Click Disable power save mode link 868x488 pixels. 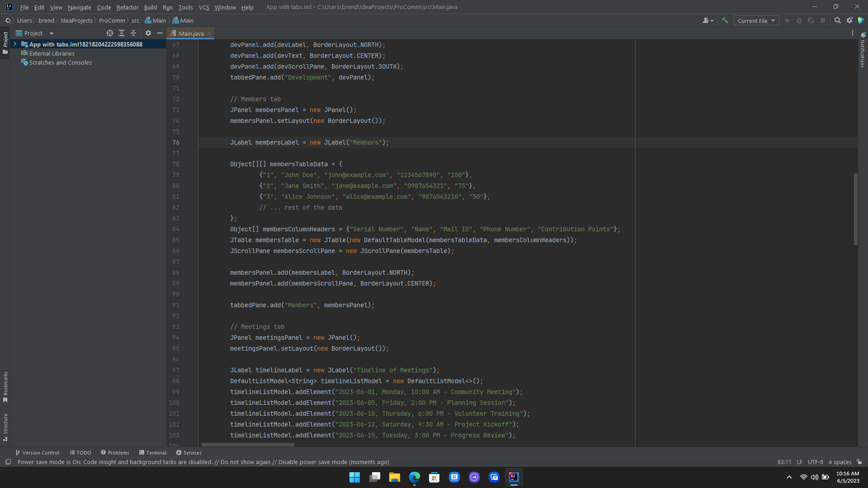(312, 462)
